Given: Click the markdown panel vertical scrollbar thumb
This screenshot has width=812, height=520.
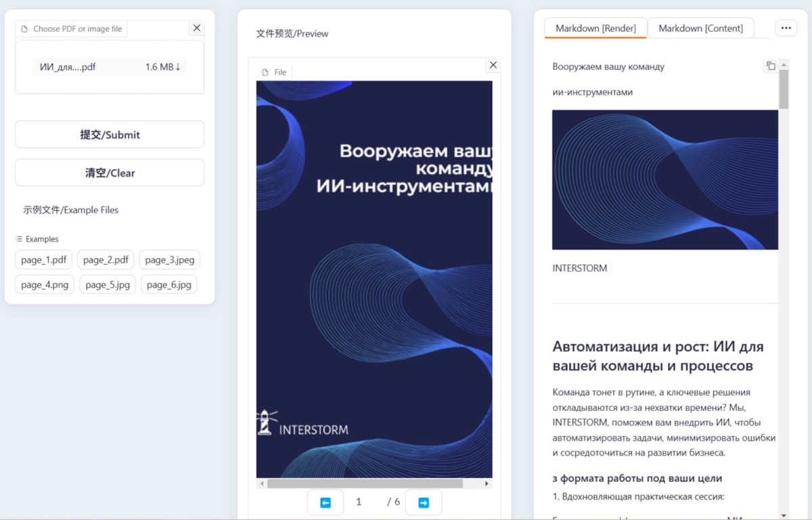Looking at the screenshot, I should (x=784, y=89).
